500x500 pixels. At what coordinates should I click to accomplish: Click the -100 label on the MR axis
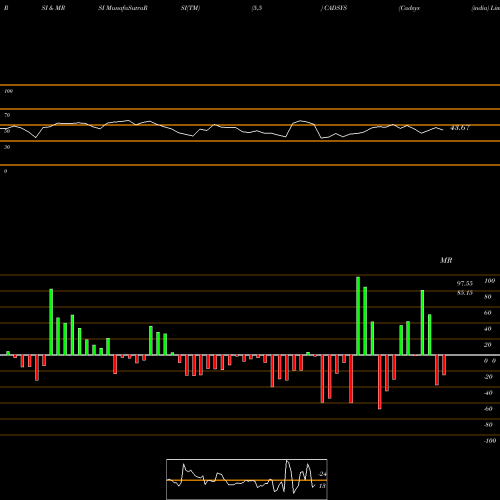coord(490,441)
